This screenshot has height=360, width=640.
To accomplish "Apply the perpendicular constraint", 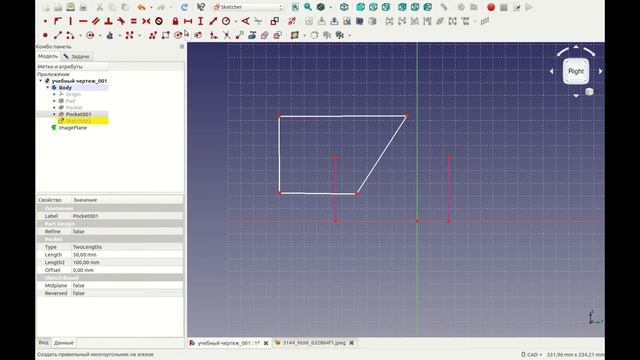I will (108, 21).
